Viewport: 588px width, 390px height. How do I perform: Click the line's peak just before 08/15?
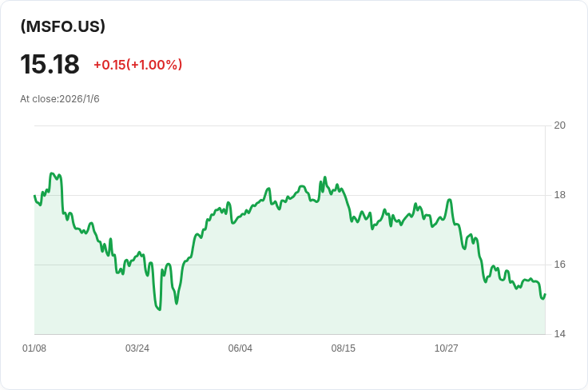[324, 177]
